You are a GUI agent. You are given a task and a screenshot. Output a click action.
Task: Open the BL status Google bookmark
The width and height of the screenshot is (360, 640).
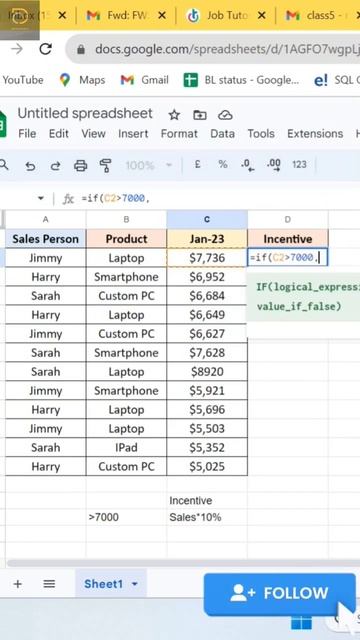click(x=241, y=80)
